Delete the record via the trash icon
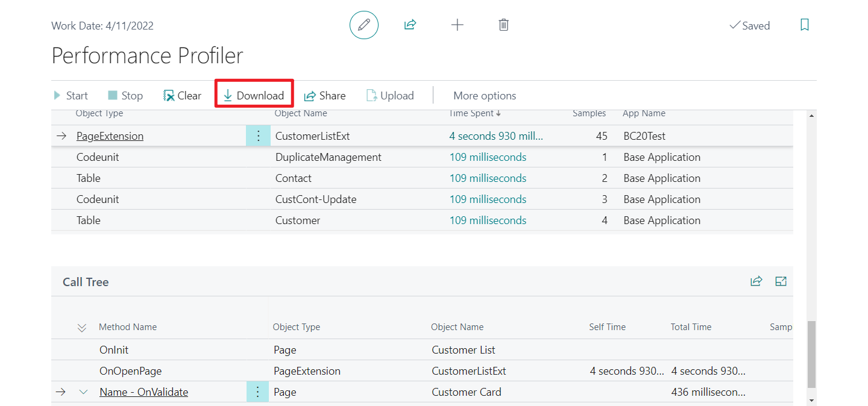Image resolution: width=868 pixels, height=406 pixels. (x=503, y=25)
